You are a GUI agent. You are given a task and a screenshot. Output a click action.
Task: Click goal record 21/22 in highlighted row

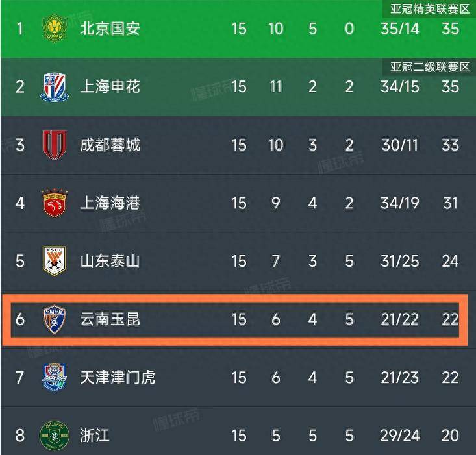[x=400, y=319]
